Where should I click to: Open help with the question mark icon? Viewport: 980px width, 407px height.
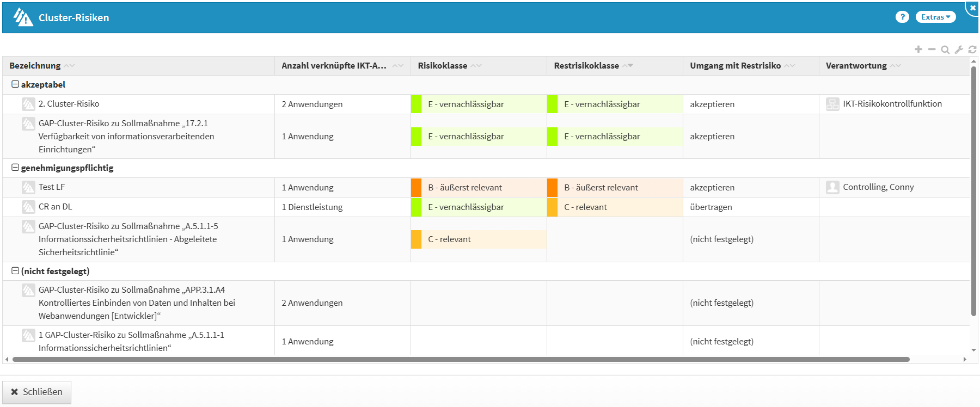902,17
